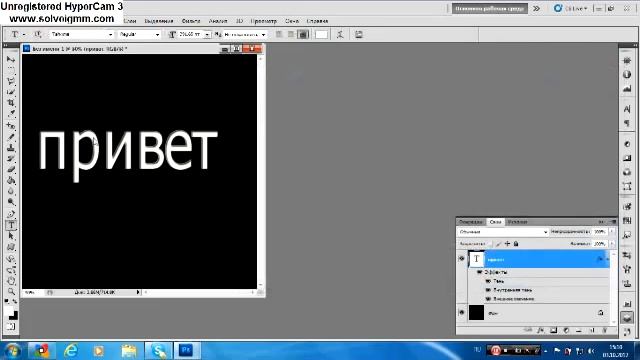Select the Healing Brush tool
Screen dimensions: 640x360
click(11, 126)
